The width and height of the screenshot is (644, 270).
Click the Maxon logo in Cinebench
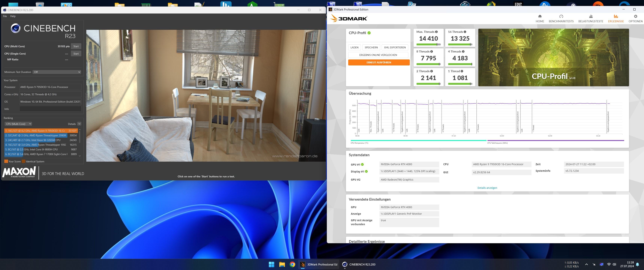(x=19, y=172)
